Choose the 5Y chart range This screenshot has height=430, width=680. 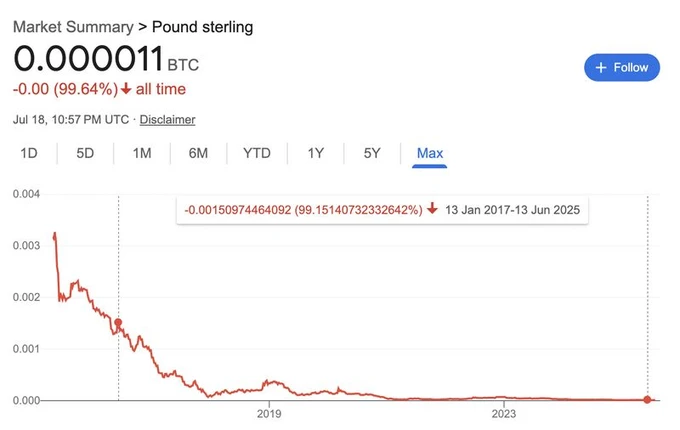[x=372, y=153]
